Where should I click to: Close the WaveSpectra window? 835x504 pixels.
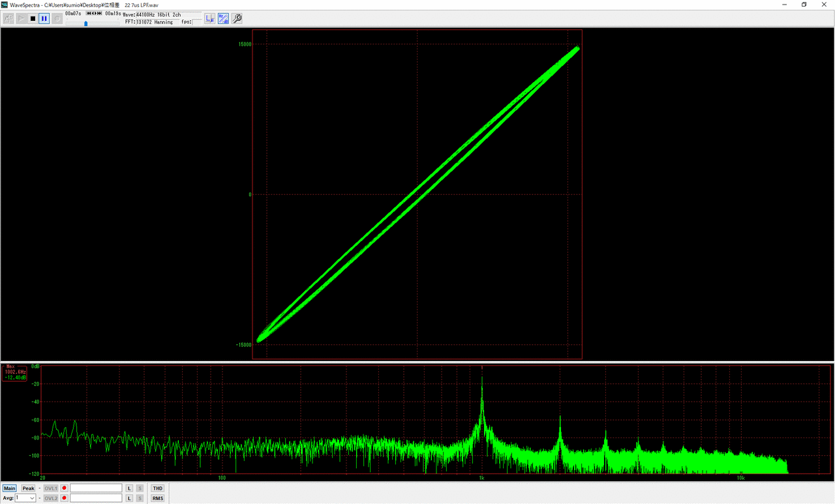point(825,5)
